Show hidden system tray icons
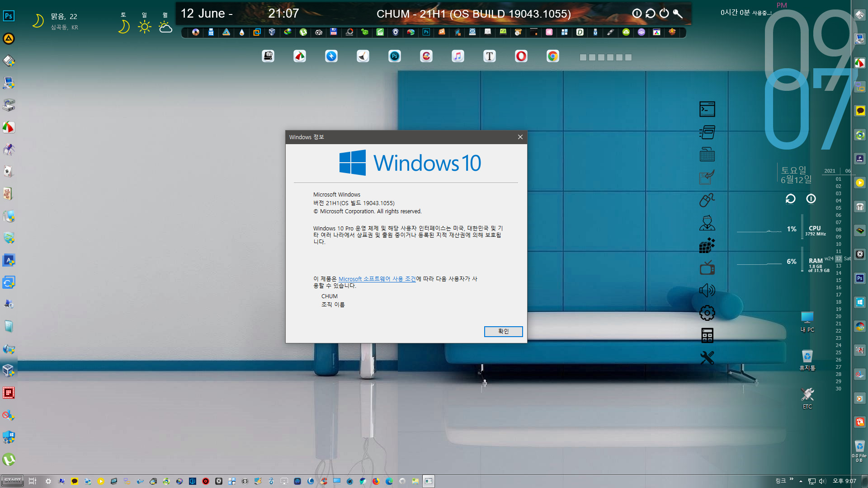868x488 pixels. click(801, 481)
